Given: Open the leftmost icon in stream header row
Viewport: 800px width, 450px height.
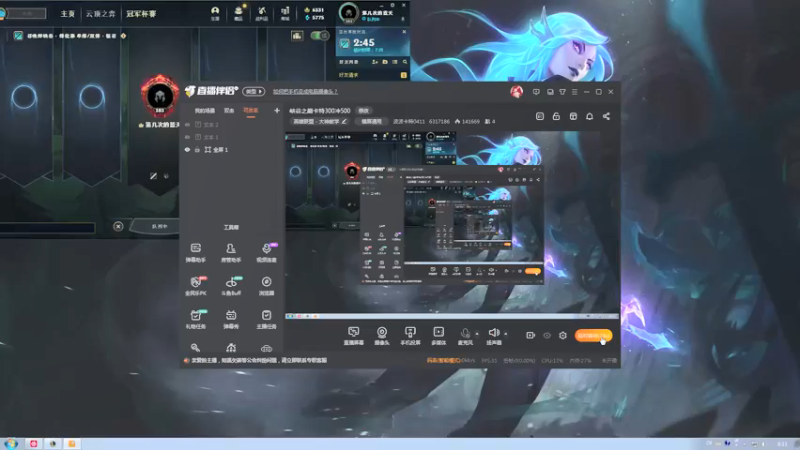Looking at the screenshot, I should [540, 116].
